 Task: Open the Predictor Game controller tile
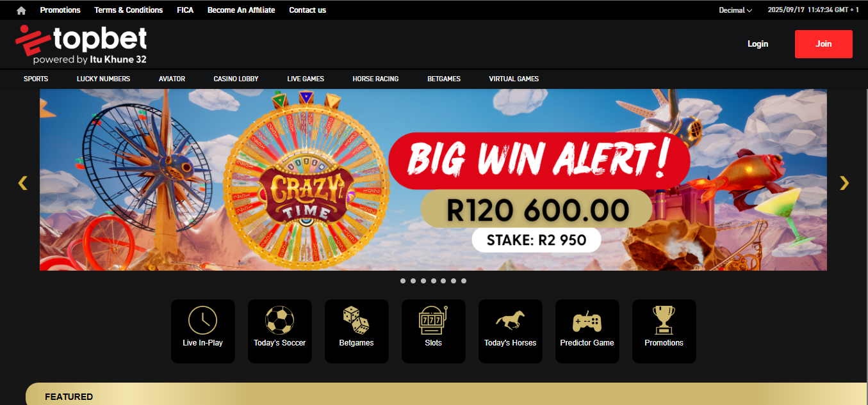587,331
